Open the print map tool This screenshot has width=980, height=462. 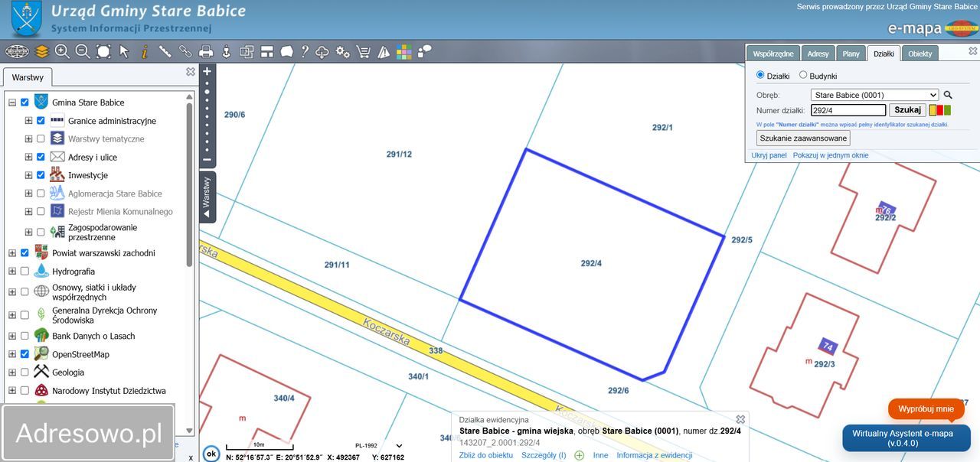click(205, 51)
